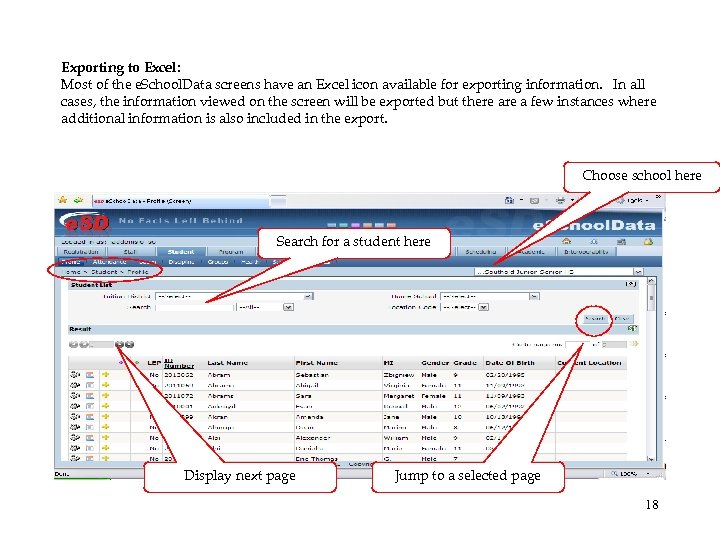Open the Home School dropdown
720x540 pixels.
coord(534,297)
